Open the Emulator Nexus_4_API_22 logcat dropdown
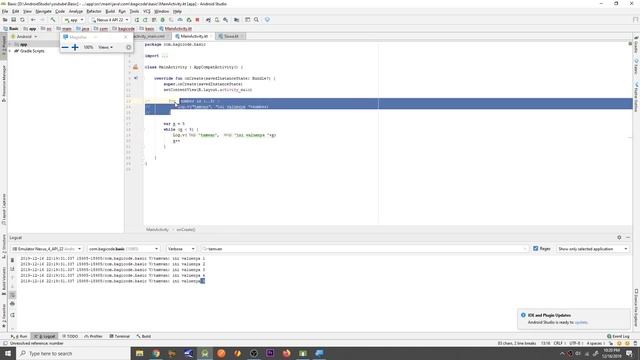Image resolution: width=640 pixels, height=360 pixels. [46, 249]
